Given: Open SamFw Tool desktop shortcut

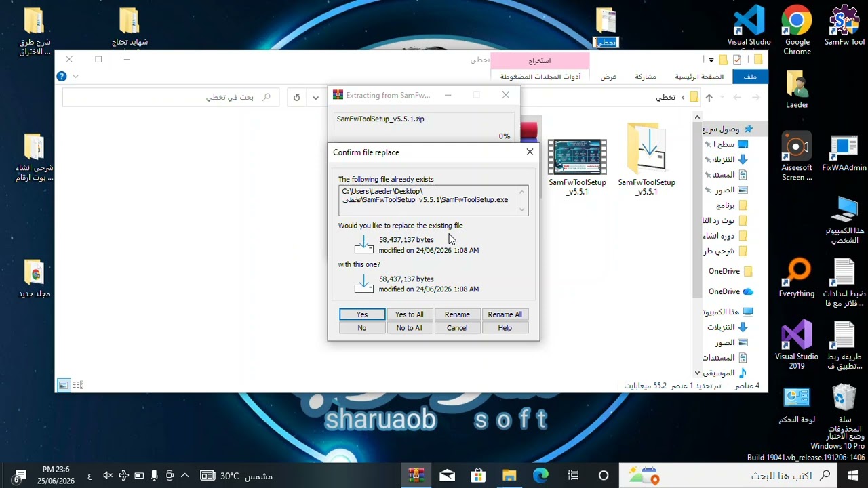Looking at the screenshot, I should pyautogui.click(x=844, y=26).
